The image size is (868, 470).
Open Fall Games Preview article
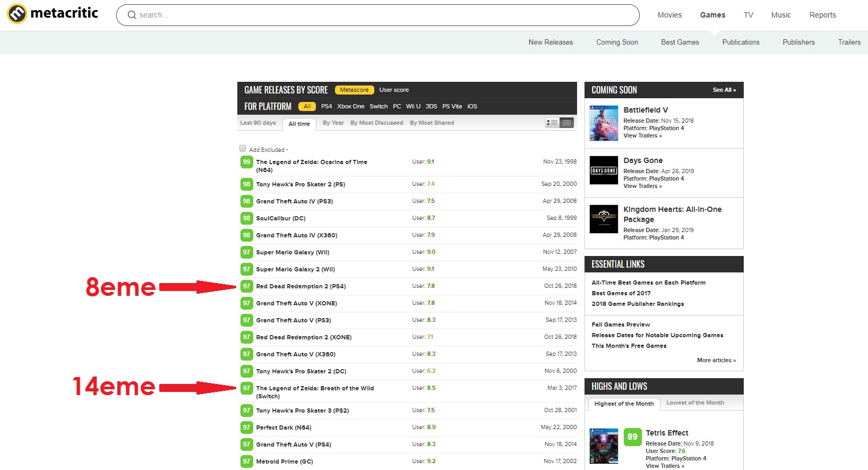click(x=621, y=325)
